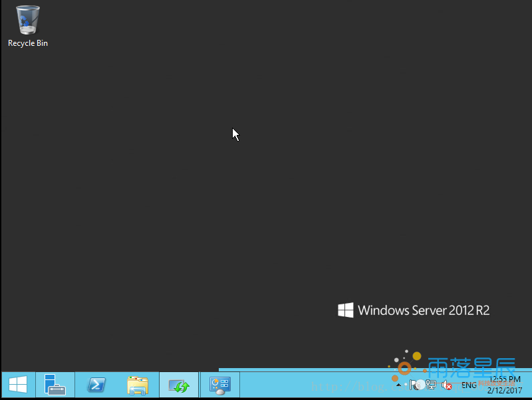532x400 pixels.
Task: Open the Control Panel taskbar icon
Action: [220, 385]
